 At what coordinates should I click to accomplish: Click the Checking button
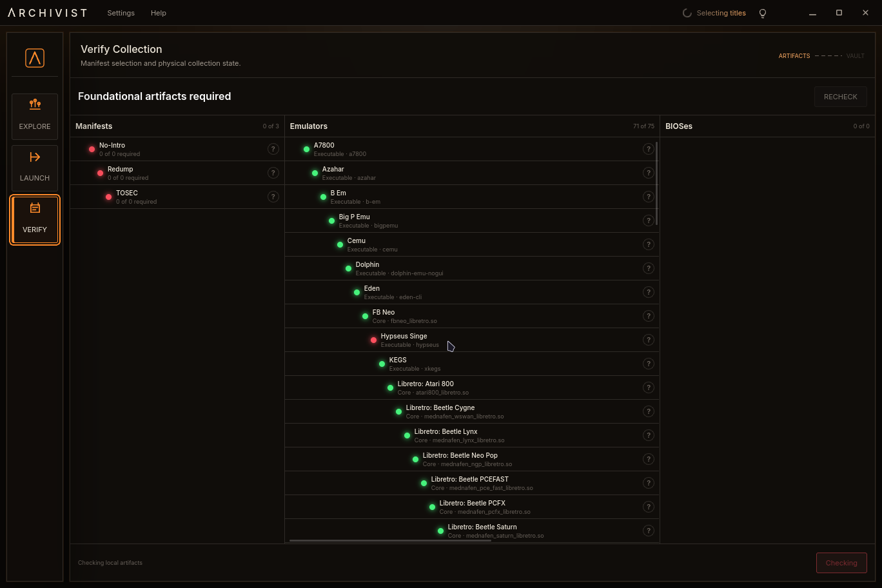(841, 563)
